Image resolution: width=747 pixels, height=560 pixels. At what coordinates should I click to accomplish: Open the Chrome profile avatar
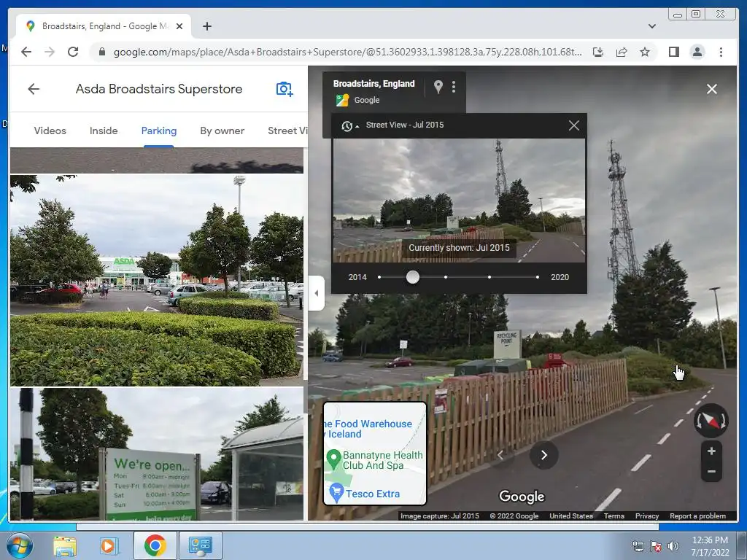pos(697,52)
